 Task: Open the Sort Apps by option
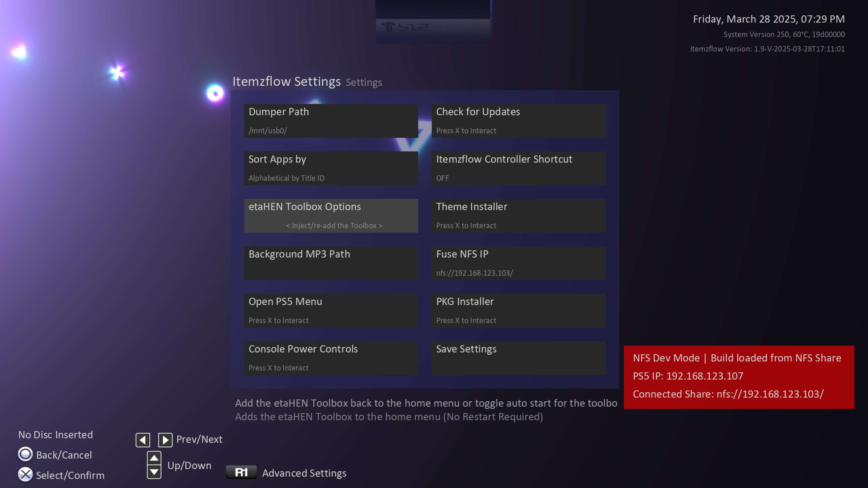point(331,168)
